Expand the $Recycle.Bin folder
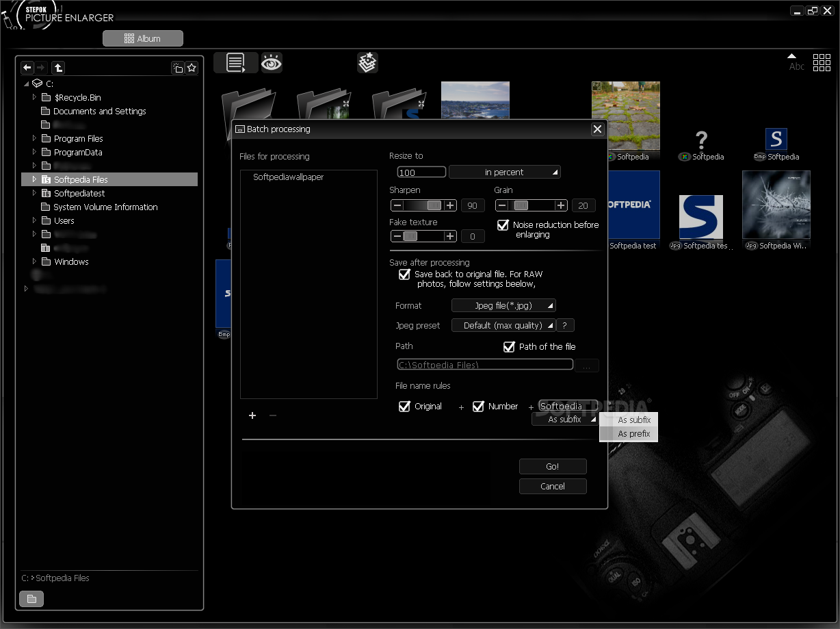840x629 pixels. coord(34,97)
